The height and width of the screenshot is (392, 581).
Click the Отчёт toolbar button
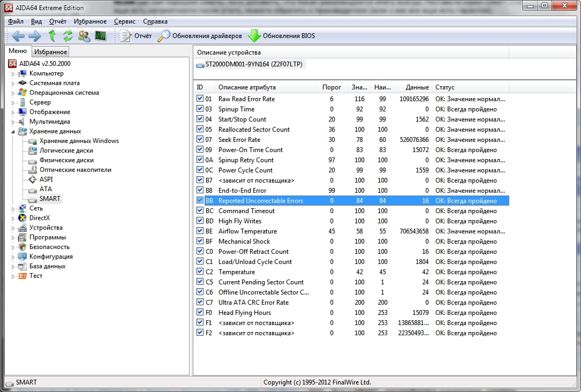(x=137, y=36)
